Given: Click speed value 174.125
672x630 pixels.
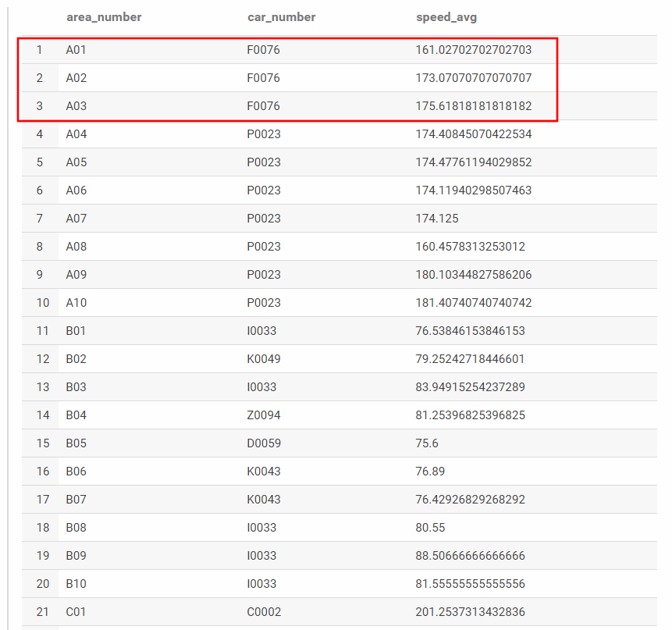Looking at the screenshot, I should coord(437,219).
